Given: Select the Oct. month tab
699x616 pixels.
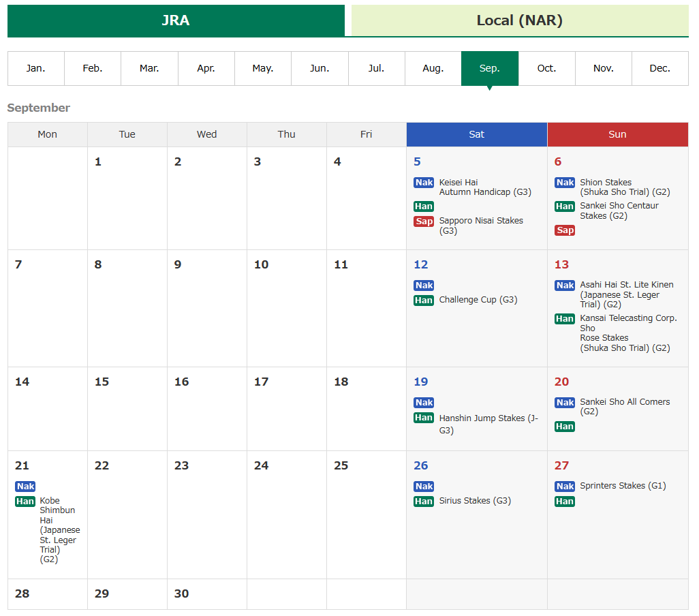Looking at the screenshot, I should (x=546, y=68).
